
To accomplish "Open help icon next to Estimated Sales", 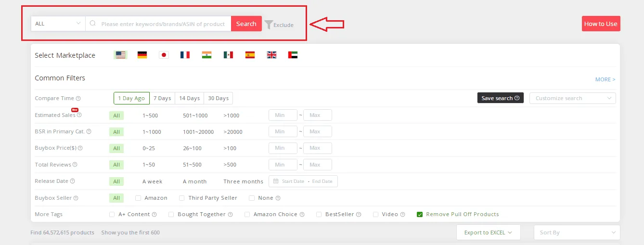I will [79, 115].
